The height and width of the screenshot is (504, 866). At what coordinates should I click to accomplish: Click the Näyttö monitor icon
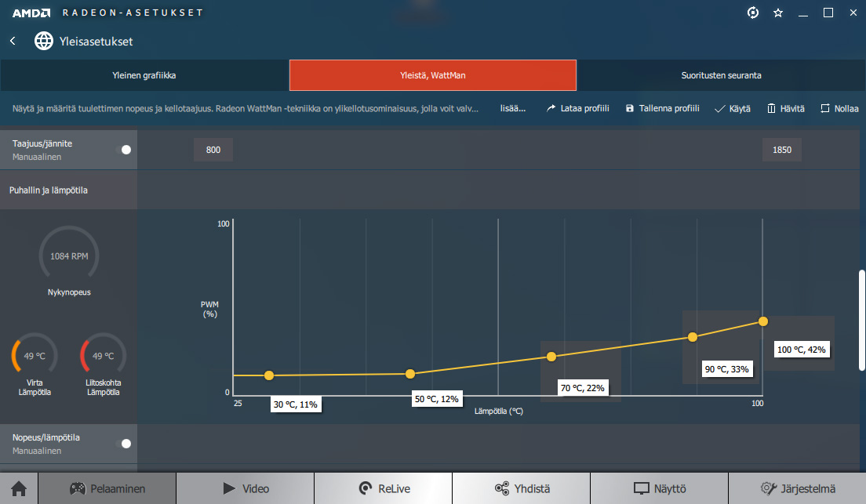point(641,488)
